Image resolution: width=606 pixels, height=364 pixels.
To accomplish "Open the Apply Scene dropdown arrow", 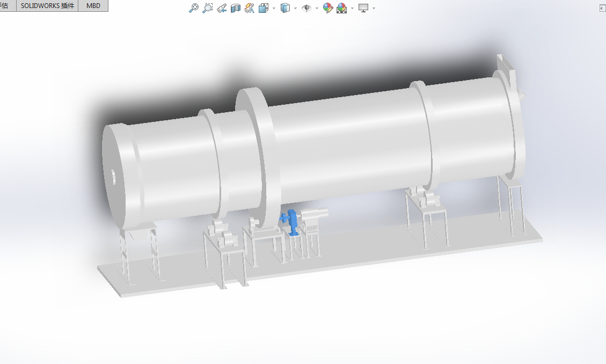I will click(x=352, y=8).
